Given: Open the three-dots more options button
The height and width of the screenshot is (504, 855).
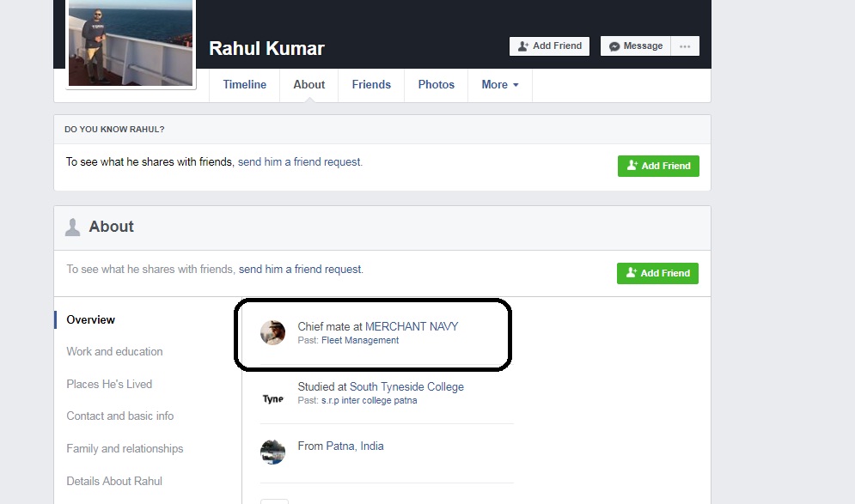Looking at the screenshot, I should (x=685, y=46).
